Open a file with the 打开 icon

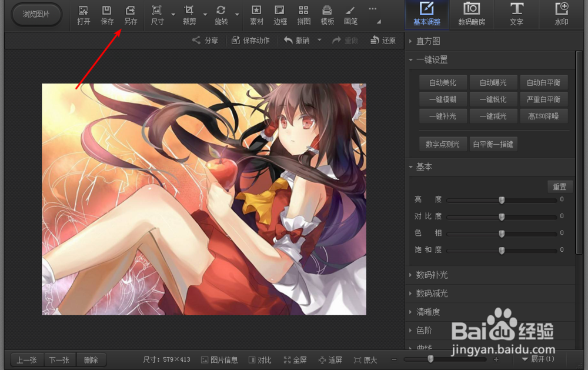pos(83,15)
